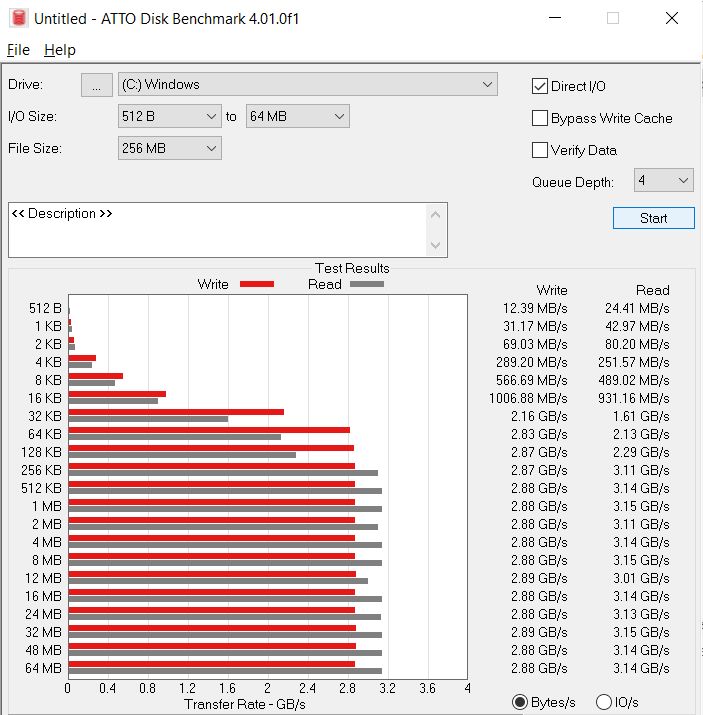Click the 289.20 MB/s write value
Image resolution: width=703 pixels, height=715 pixels.
click(x=532, y=363)
